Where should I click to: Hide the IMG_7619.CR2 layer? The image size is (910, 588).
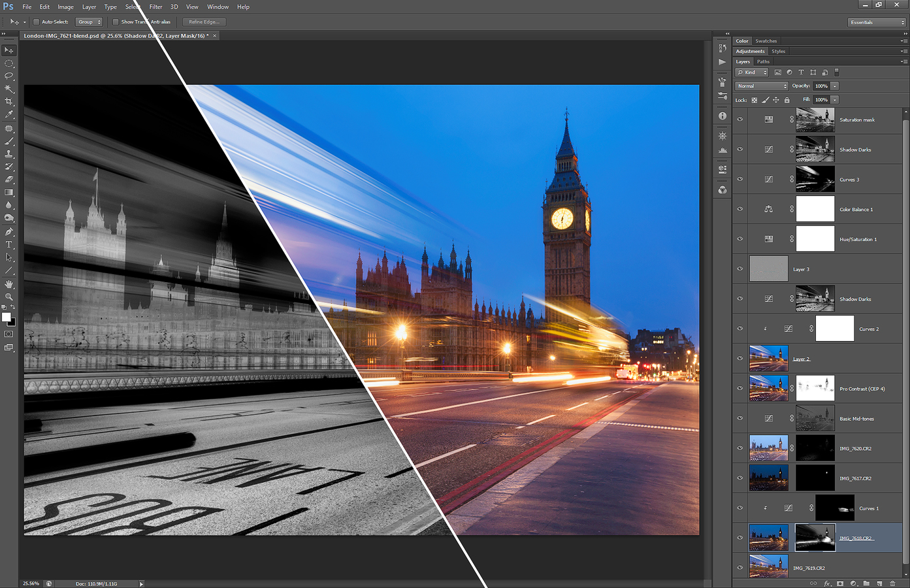click(x=740, y=568)
